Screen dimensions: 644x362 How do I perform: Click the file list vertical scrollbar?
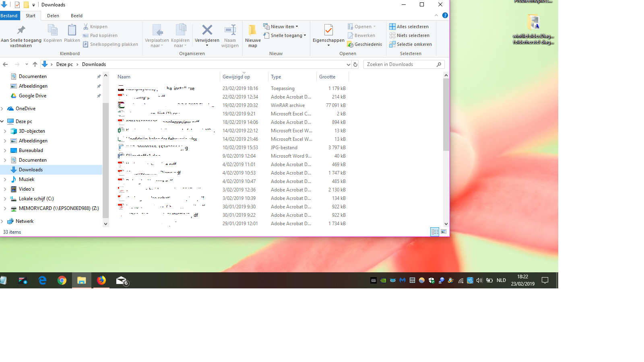pyautogui.click(x=446, y=115)
